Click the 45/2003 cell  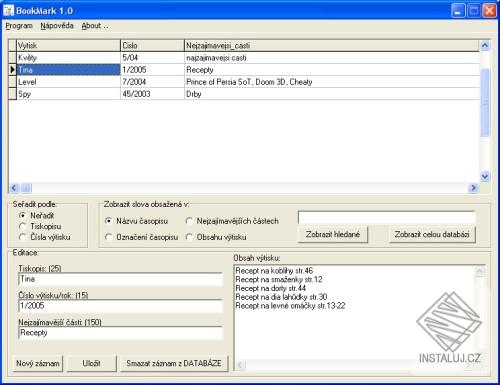tap(152, 94)
